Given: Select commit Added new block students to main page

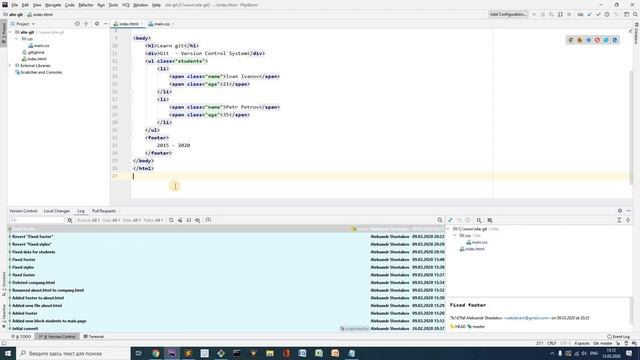Looking at the screenshot, I should pyautogui.click(x=227, y=321).
